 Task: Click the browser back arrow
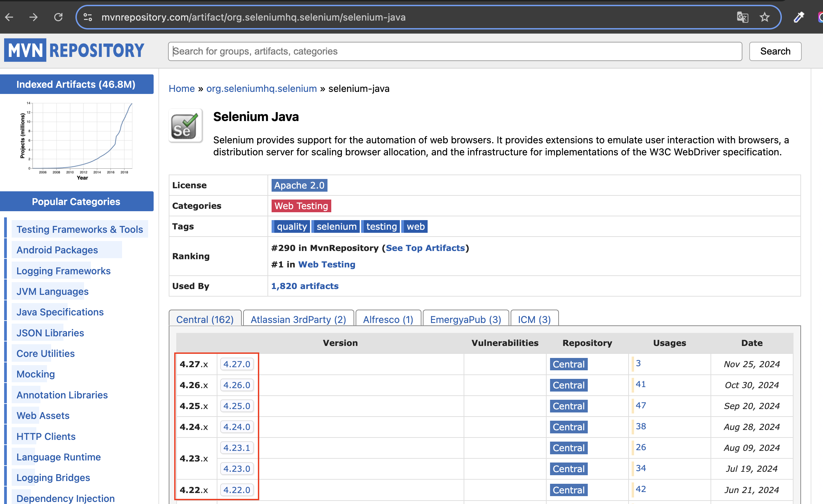9,17
